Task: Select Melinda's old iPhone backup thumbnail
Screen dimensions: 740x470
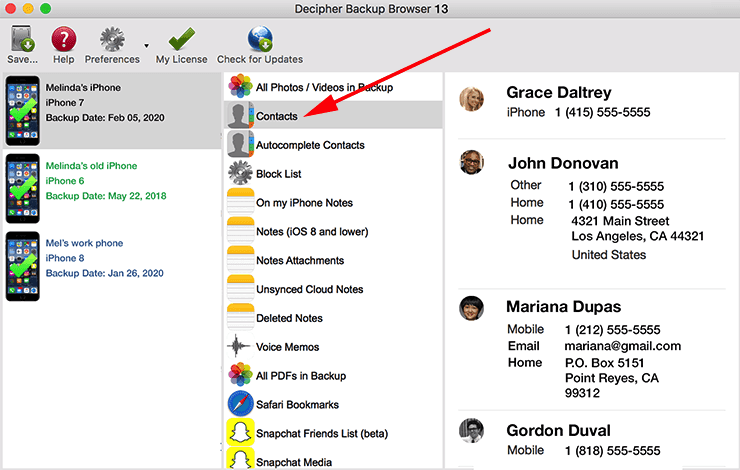Action: (23, 189)
